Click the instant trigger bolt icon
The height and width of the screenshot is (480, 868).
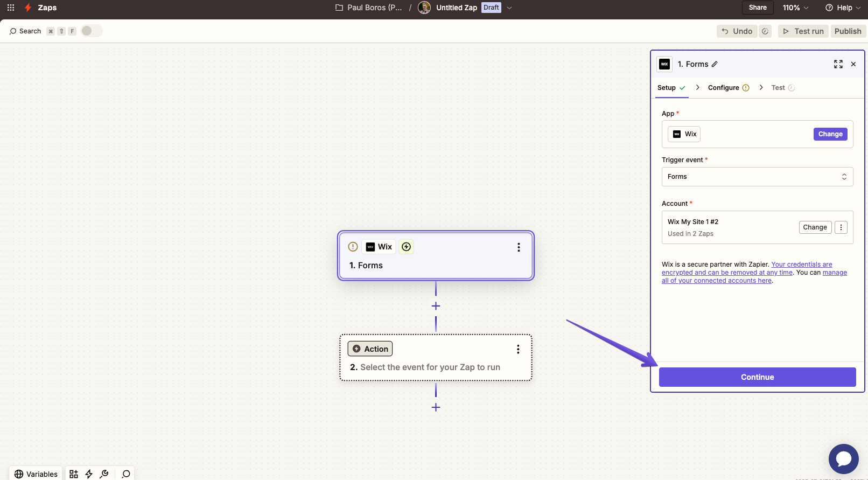tap(407, 247)
